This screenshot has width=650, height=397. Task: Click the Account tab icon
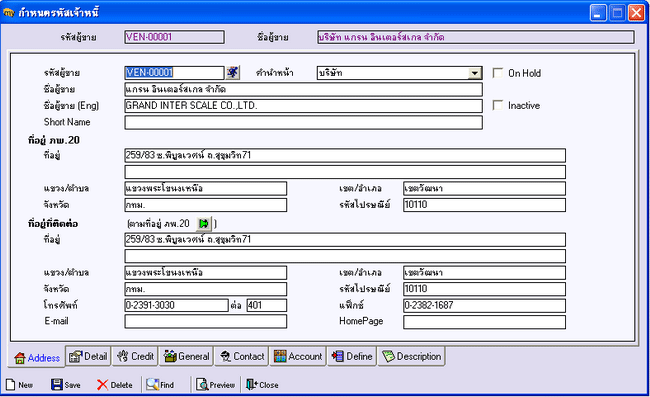point(280,356)
